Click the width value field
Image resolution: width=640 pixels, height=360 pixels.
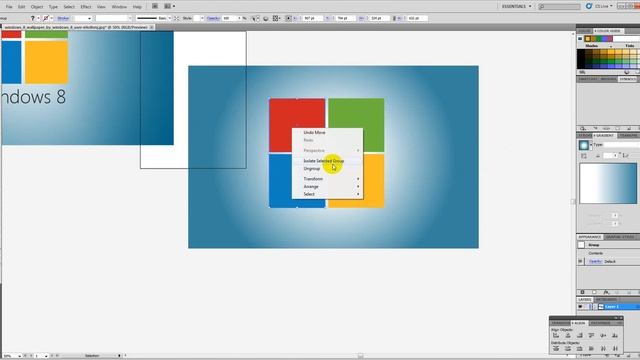pyautogui.click(x=379, y=18)
